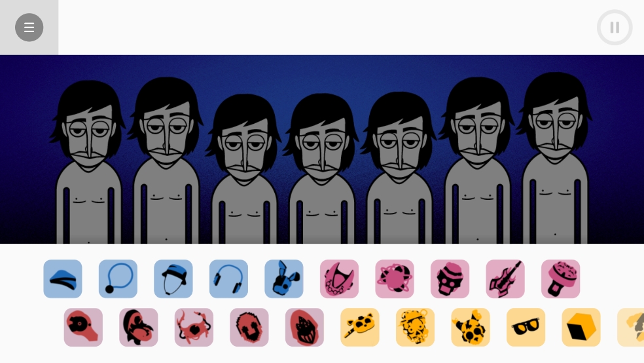This screenshot has width=644, height=363.
Task: Choose the blue bucket hat icon
Action: point(173,278)
